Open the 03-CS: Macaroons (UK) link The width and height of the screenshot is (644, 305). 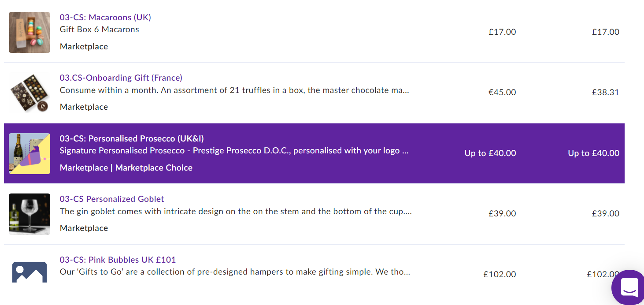pos(105,17)
